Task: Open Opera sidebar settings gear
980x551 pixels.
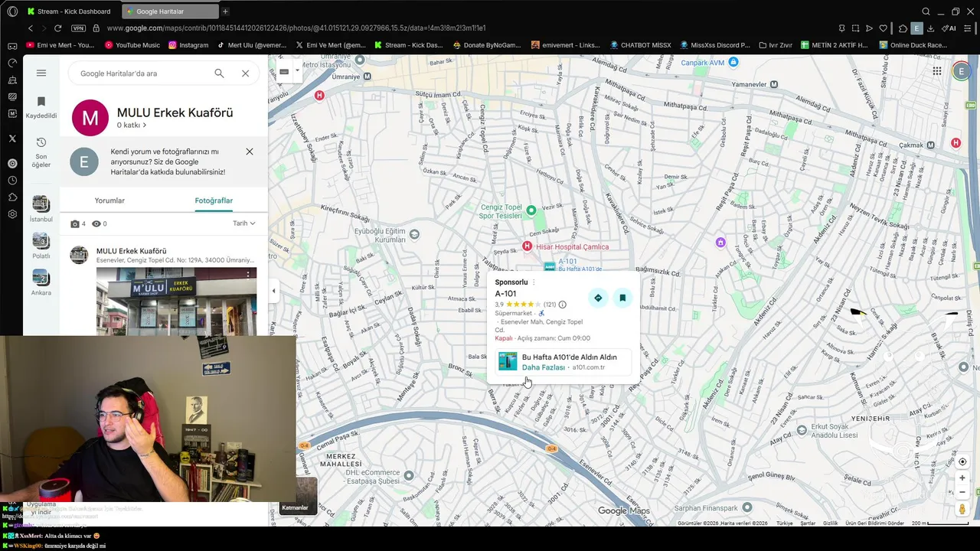Action: [12, 214]
